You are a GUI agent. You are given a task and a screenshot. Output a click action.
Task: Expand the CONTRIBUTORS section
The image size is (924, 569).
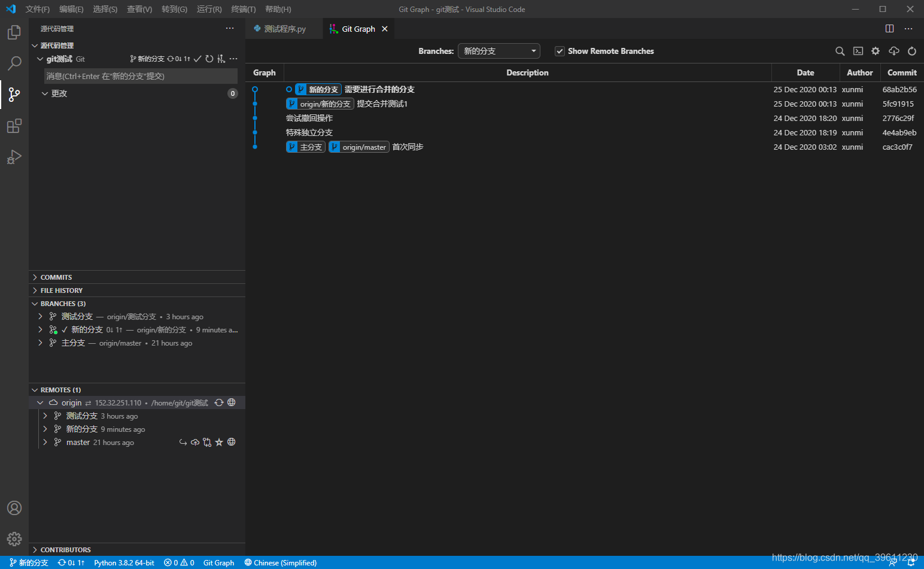137,550
